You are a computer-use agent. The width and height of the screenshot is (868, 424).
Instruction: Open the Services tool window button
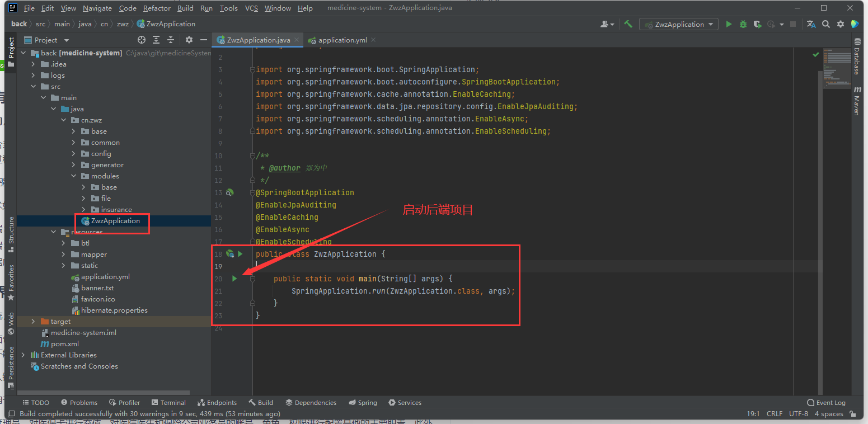coord(405,403)
